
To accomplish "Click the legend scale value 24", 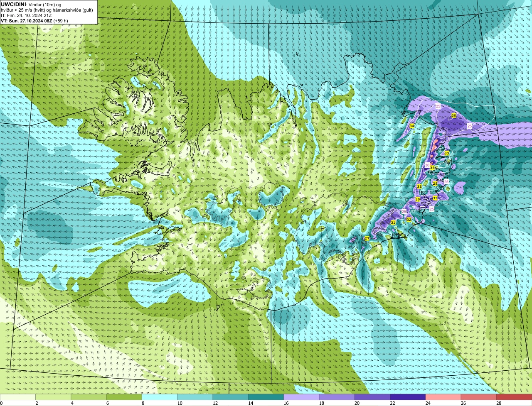I will click(x=427, y=403).
